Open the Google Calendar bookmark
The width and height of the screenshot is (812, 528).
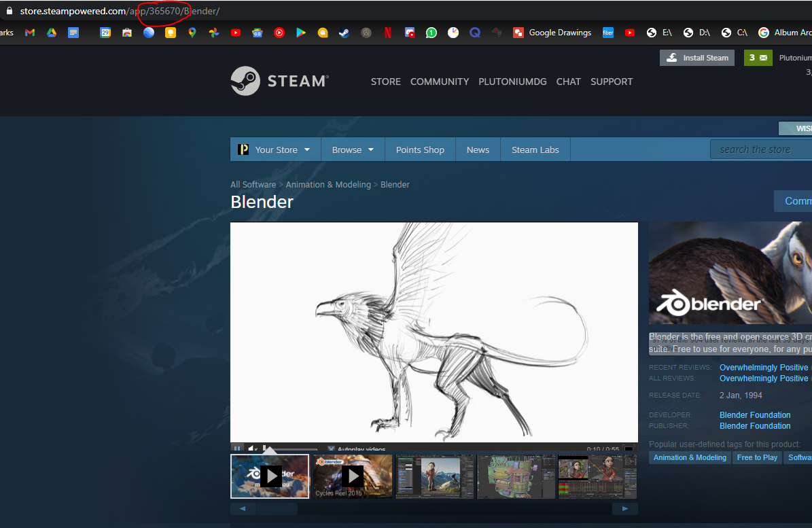105,33
